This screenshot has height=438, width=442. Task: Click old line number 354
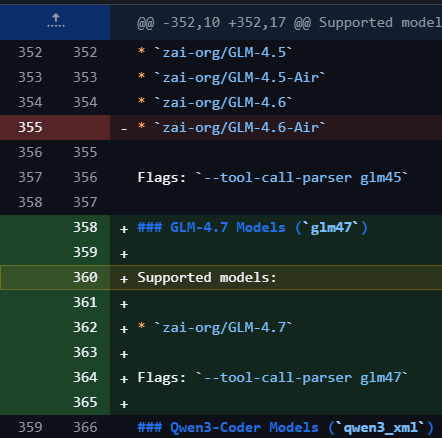pos(30,102)
